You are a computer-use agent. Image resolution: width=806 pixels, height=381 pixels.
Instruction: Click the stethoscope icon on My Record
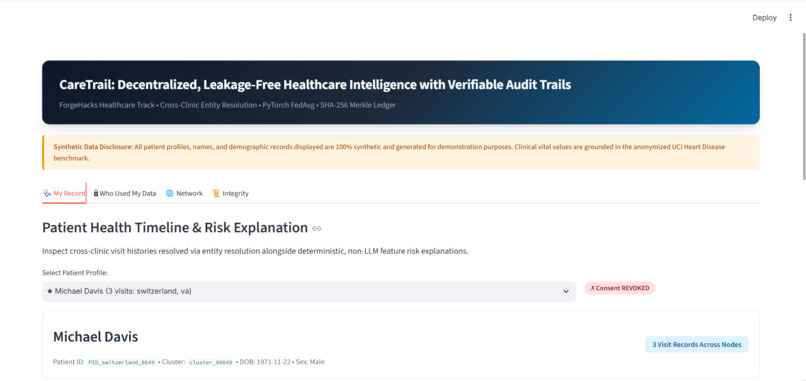(x=47, y=193)
